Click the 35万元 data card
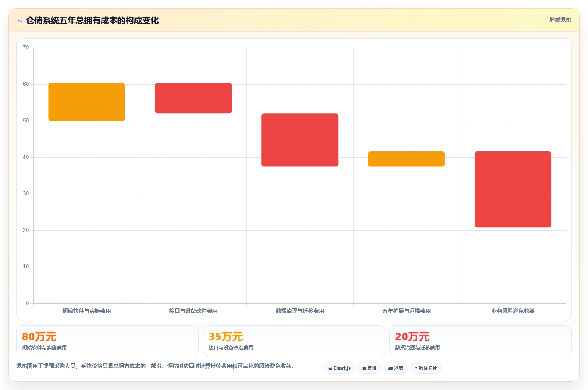 click(x=294, y=341)
